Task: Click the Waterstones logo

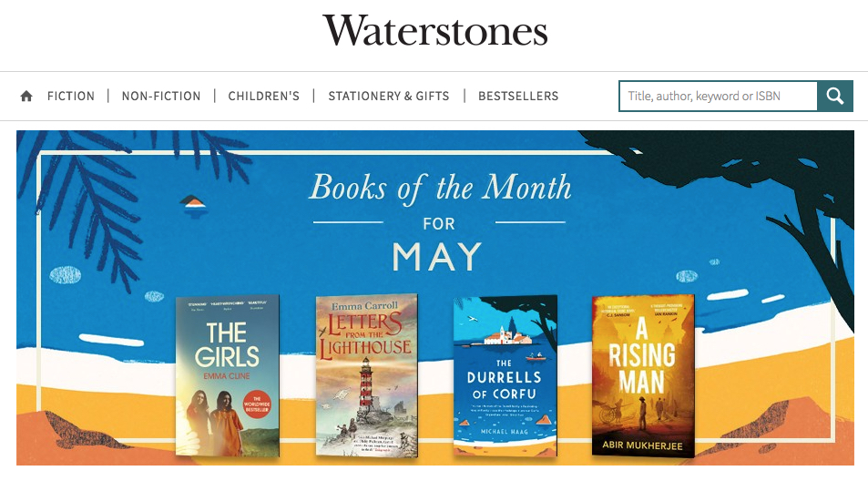Action: point(435,30)
